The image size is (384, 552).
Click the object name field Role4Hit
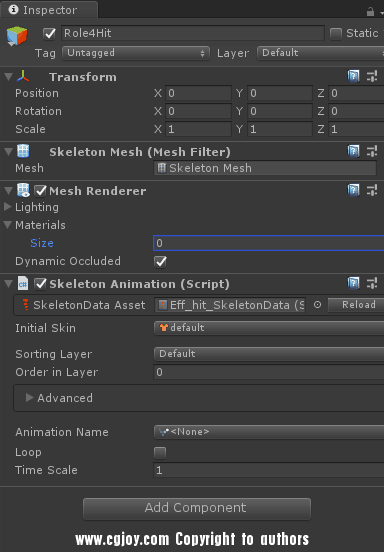point(193,33)
